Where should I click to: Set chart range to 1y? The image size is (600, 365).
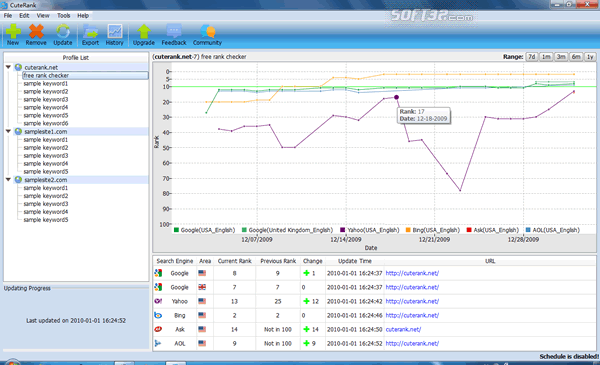590,57
